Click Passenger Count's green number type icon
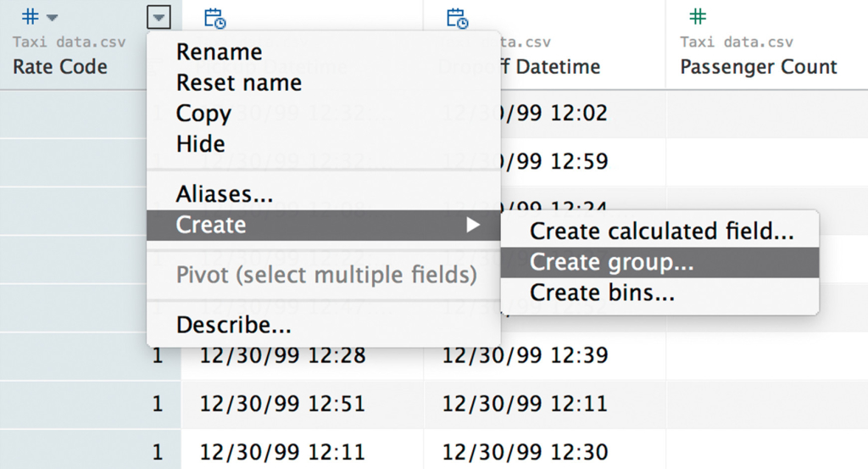This screenshot has width=868, height=469. (x=697, y=17)
